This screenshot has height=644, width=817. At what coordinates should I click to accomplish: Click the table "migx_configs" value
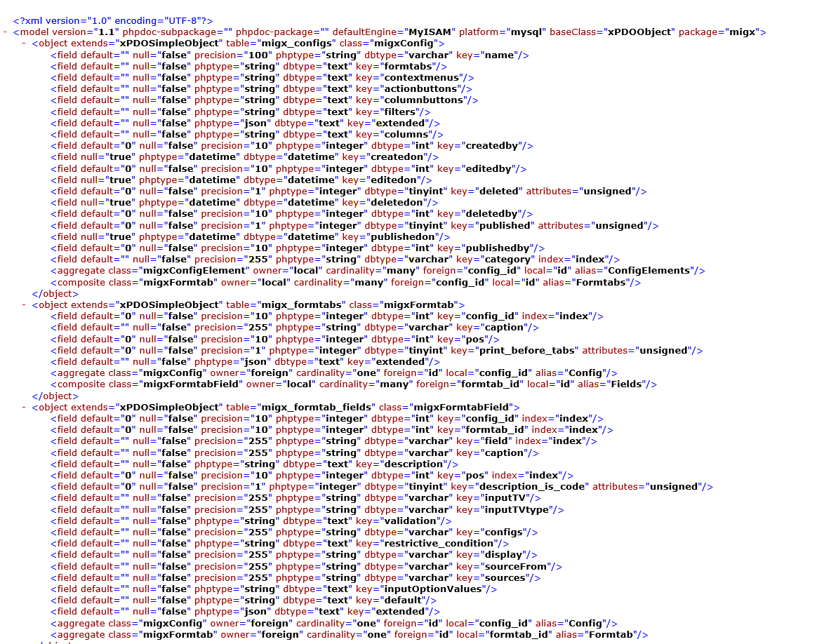[296, 43]
